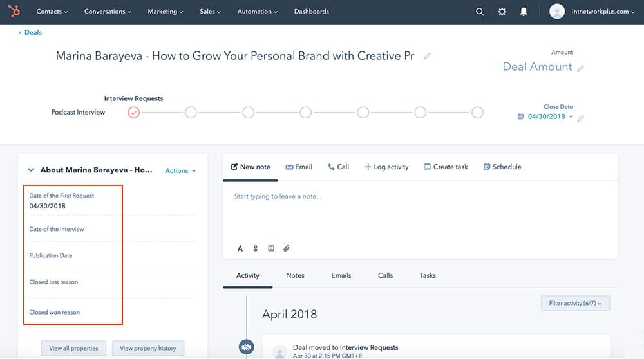Viewport: 644px width, 359px height.
Task: Select the last pipeline stage circle
Action: tap(477, 113)
